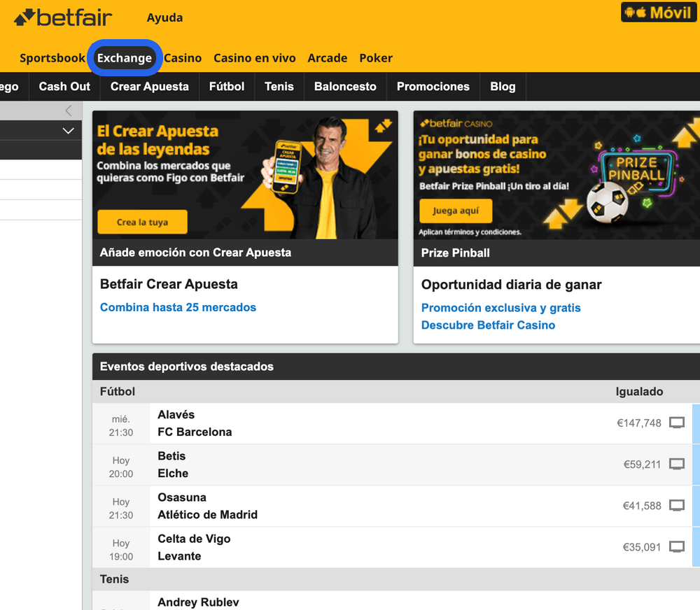Click the Eventos deportivos destacados heading
The height and width of the screenshot is (610, 700).
click(187, 367)
